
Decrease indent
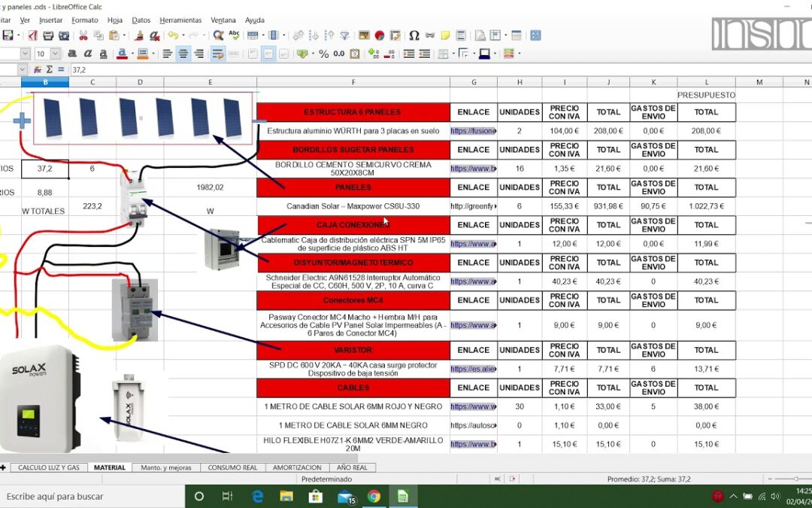click(x=425, y=53)
